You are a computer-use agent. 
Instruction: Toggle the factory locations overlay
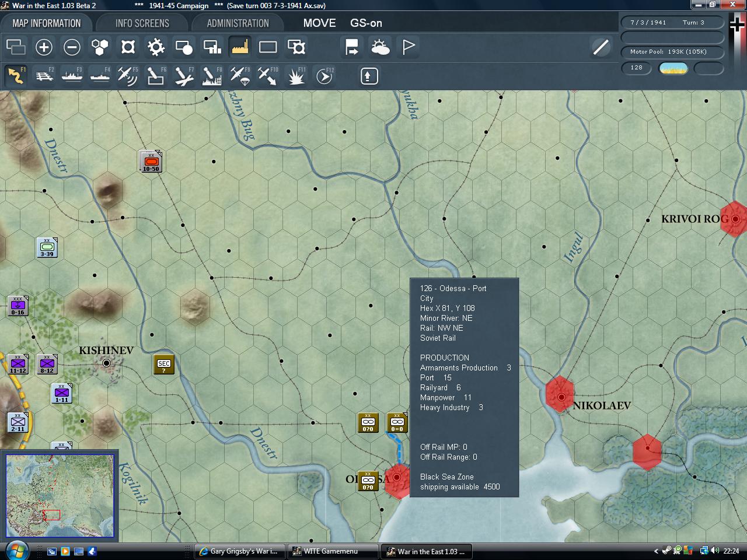(240, 47)
